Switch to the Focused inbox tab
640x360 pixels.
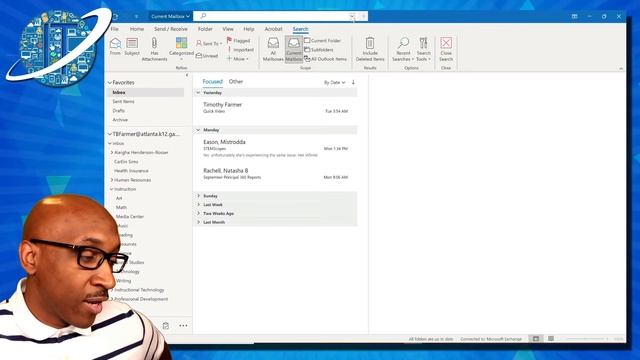[212, 82]
